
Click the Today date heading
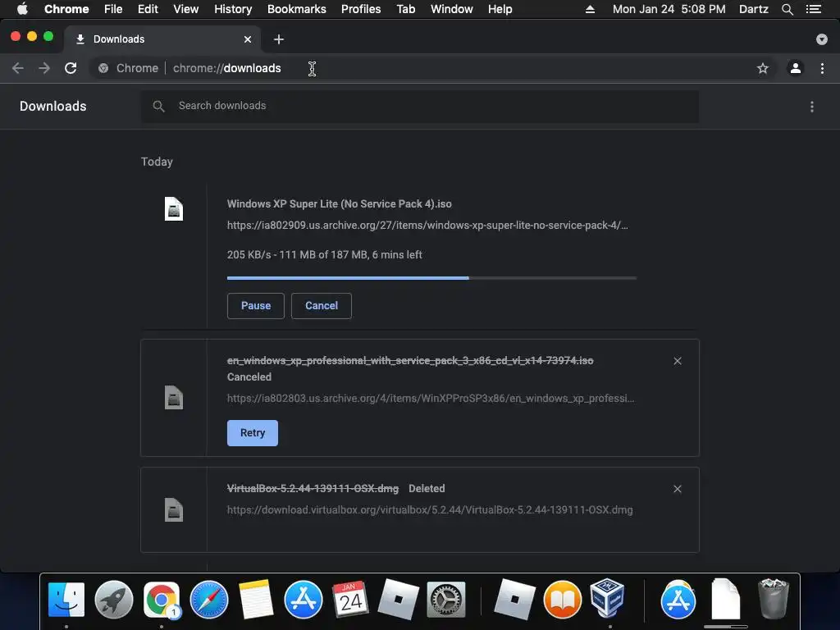[x=157, y=162]
